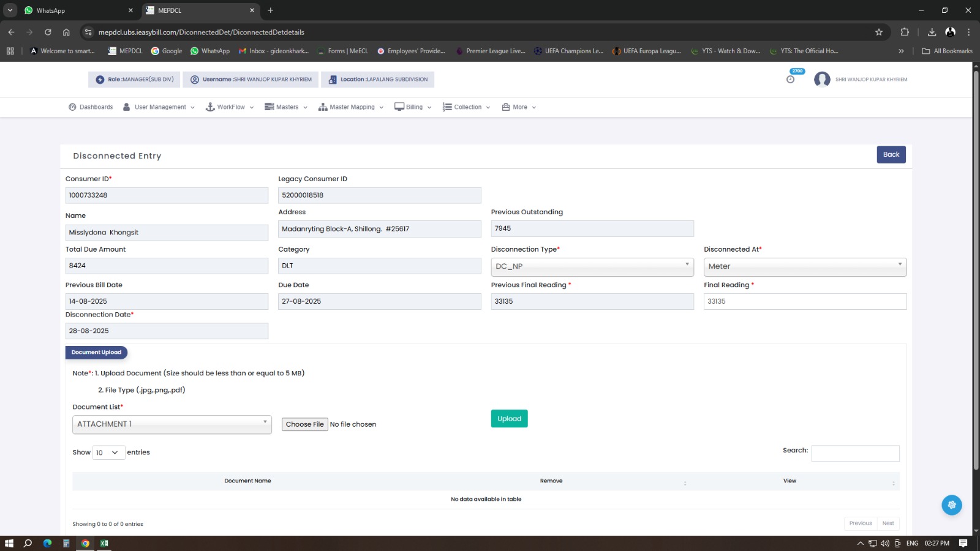
Task: Click the Back button
Action: (891, 155)
